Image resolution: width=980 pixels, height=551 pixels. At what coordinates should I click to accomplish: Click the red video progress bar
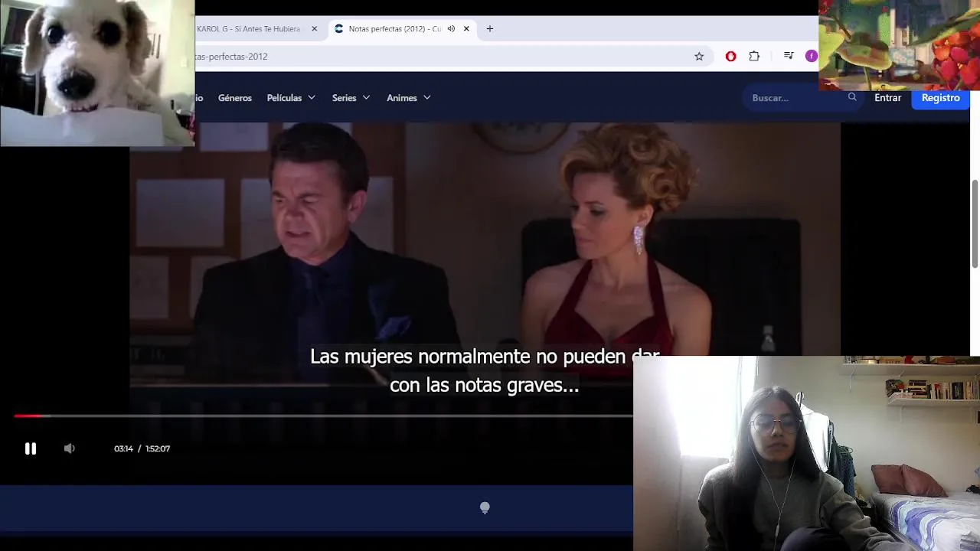pyautogui.click(x=28, y=416)
